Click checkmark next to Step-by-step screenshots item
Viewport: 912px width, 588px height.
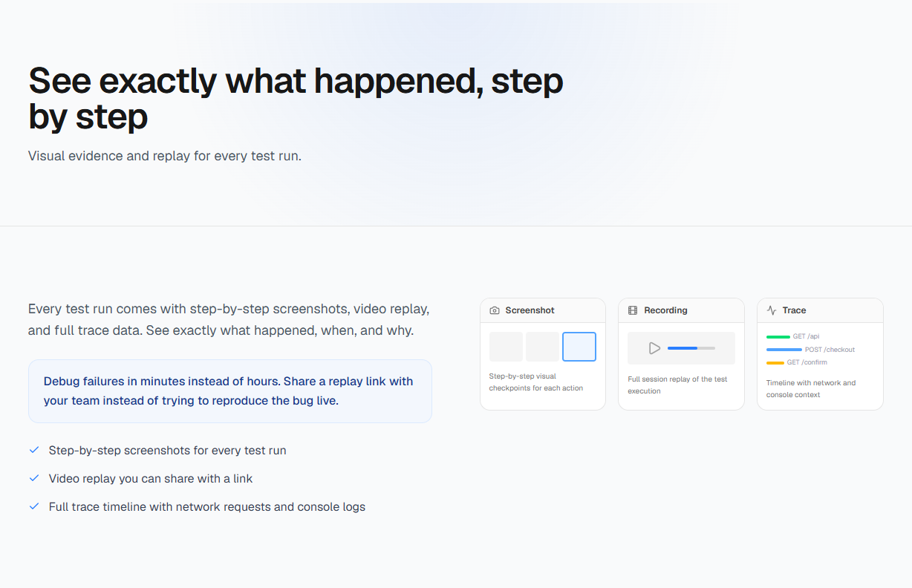[33, 450]
